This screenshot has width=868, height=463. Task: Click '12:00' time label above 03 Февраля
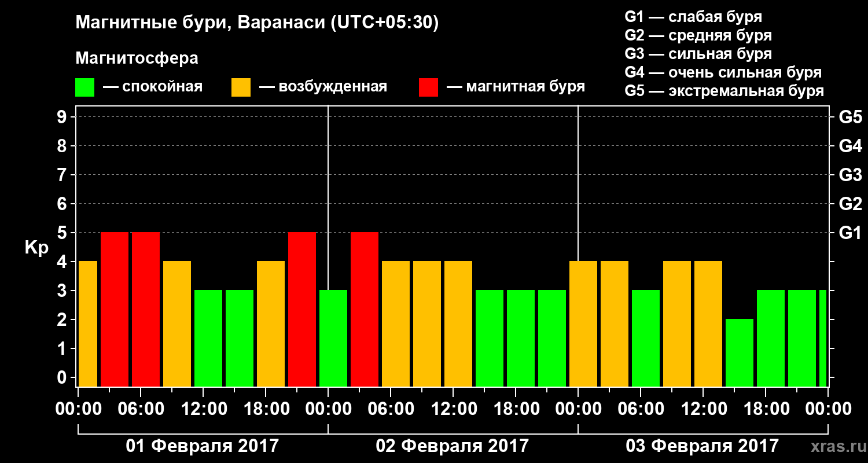tap(703, 409)
